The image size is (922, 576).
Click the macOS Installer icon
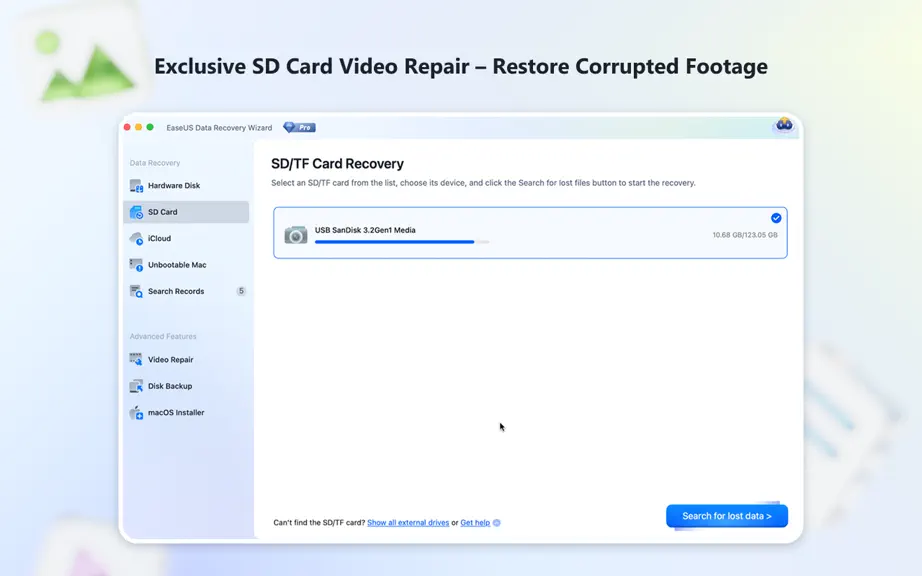pyautogui.click(x=136, y=413)
